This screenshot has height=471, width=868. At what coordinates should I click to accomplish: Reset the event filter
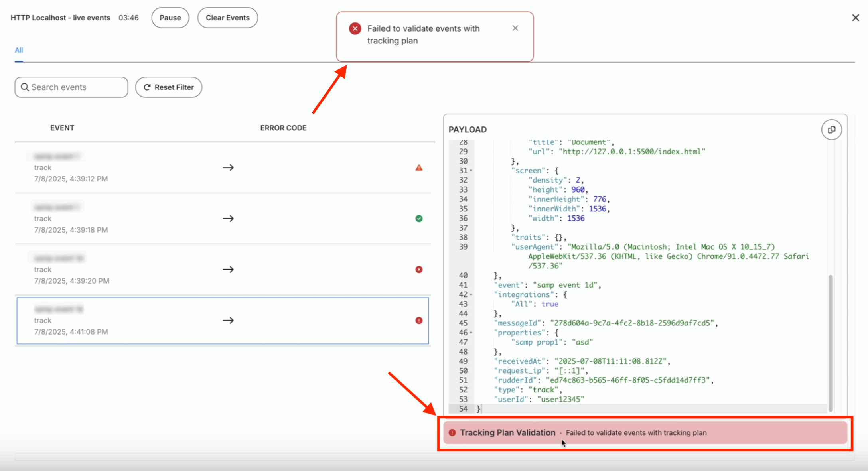[x=169, y=87]
